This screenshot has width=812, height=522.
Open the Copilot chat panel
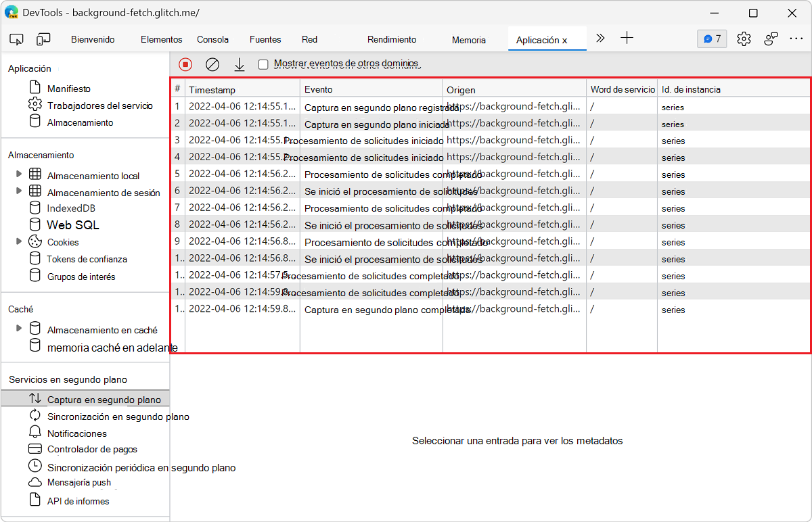click(712, 39)
